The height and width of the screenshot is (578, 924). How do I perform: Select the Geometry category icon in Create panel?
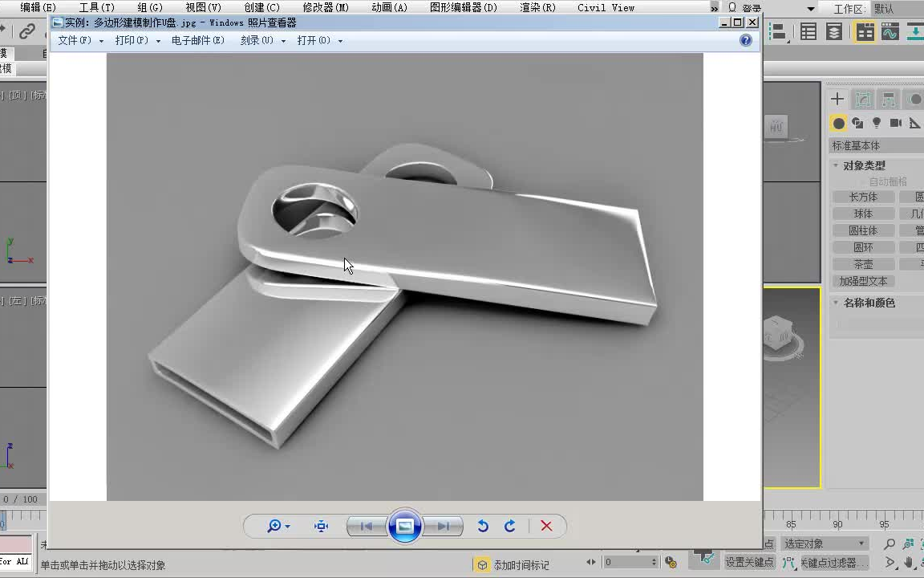(x=837, y=124)
